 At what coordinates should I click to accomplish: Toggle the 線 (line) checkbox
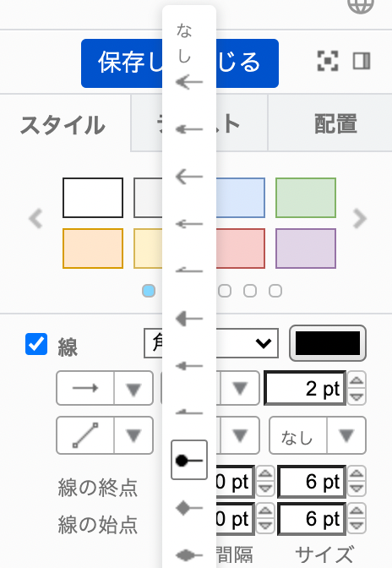point(36,344)
